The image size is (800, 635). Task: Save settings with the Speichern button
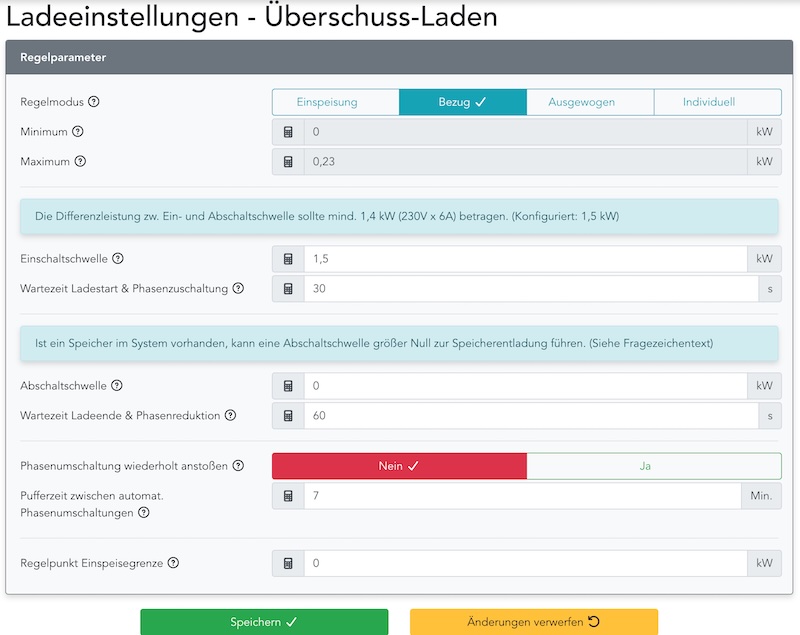pos(264,622)
